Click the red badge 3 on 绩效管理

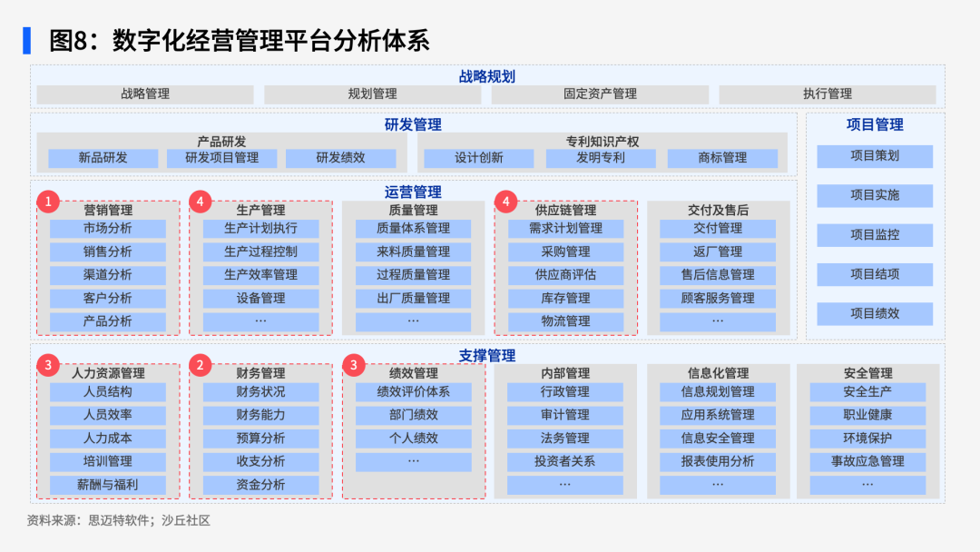click(354, 367)
